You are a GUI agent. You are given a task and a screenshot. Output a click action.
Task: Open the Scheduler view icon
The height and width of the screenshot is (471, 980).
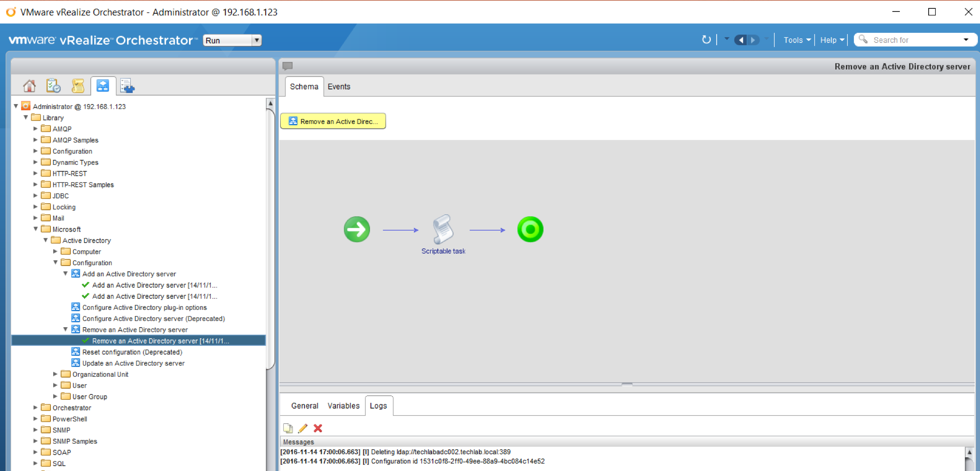(x=54, y=85)
